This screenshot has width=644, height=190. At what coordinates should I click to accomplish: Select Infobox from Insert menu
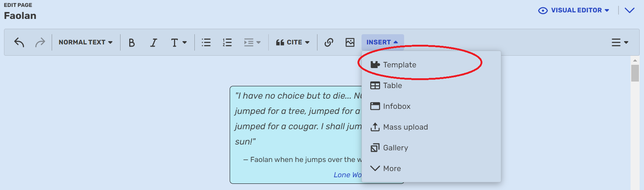click(x=396, y=106)
